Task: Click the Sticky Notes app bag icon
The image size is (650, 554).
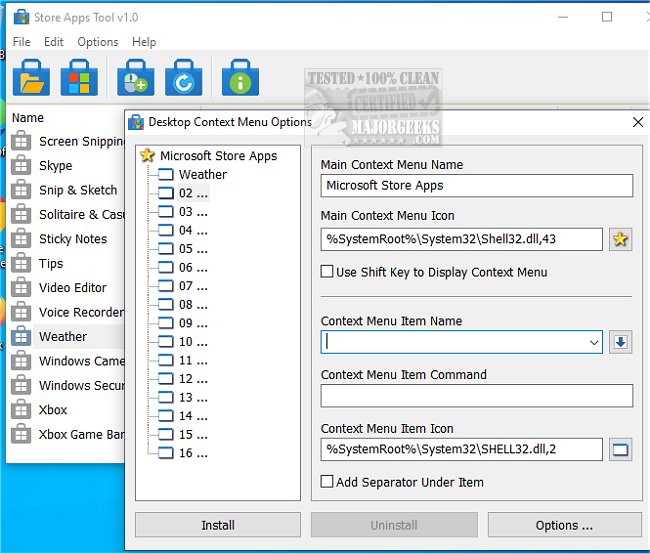Action: (21, 239)
